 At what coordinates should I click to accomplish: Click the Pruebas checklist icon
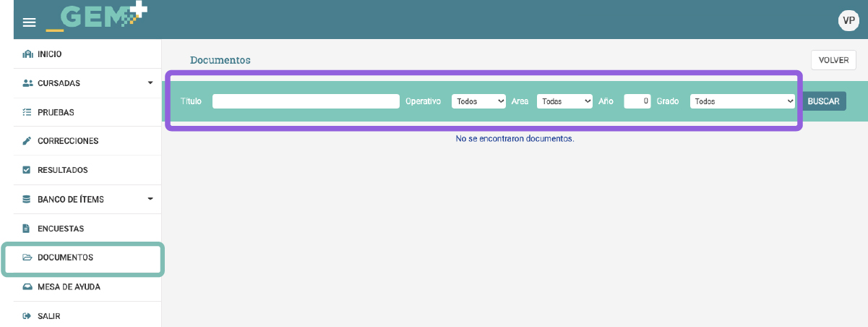(27, 112)
